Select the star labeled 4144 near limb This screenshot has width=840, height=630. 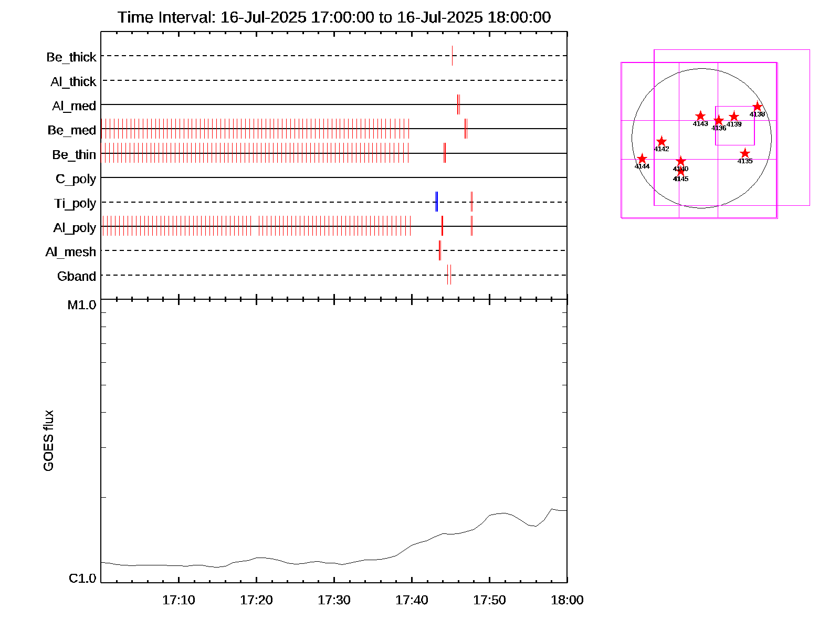click(x=642, y=159)
